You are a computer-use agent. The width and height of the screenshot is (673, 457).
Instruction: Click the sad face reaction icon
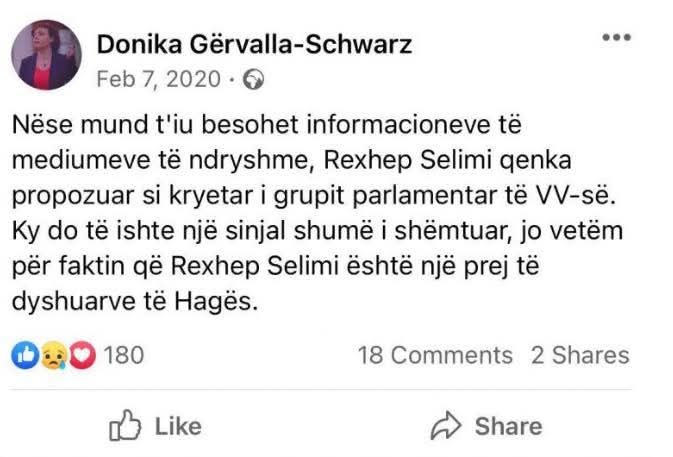52,355
